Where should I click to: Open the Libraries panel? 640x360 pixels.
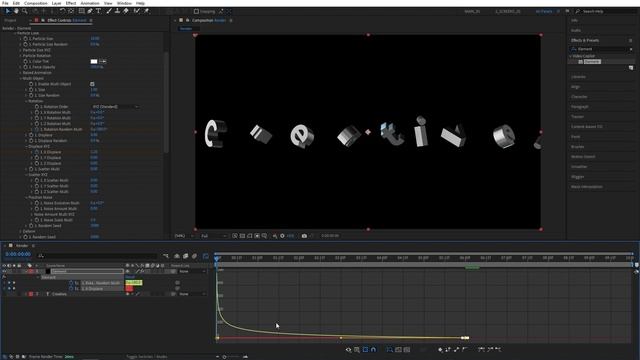pyautogui.click(x=578, y=77)
